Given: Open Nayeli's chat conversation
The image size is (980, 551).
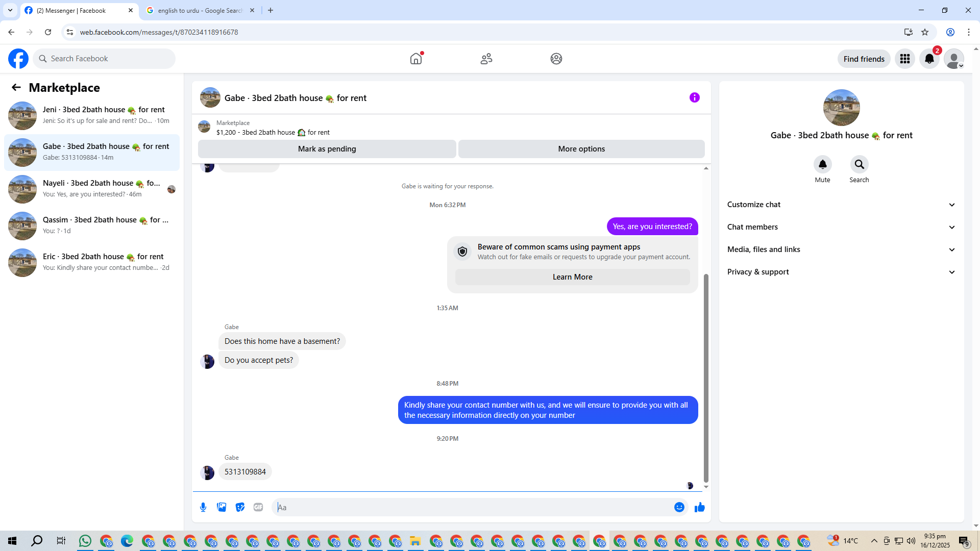Looking at the screenshot, I should [92, 189].
